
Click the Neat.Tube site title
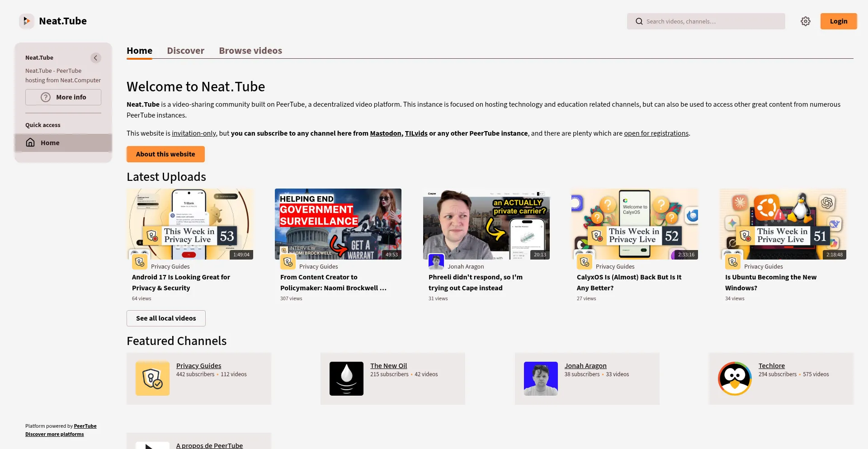coord(63,21)
